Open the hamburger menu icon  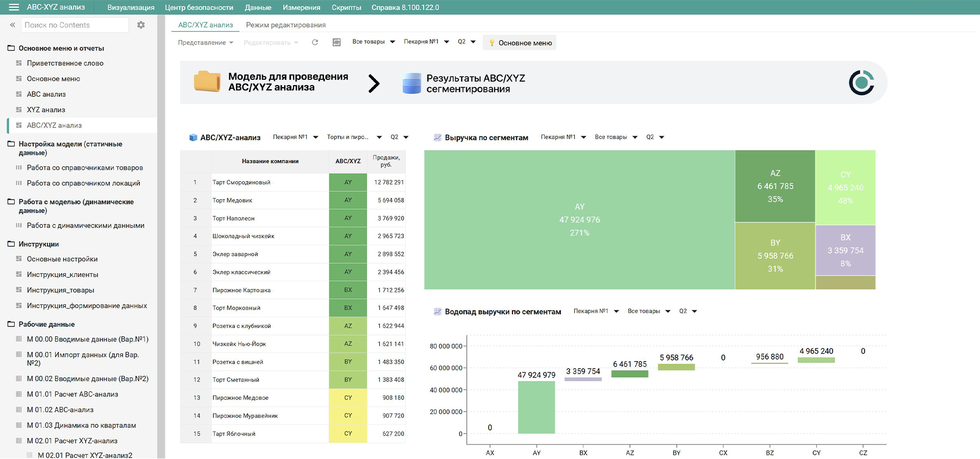(x=14, y=7)
